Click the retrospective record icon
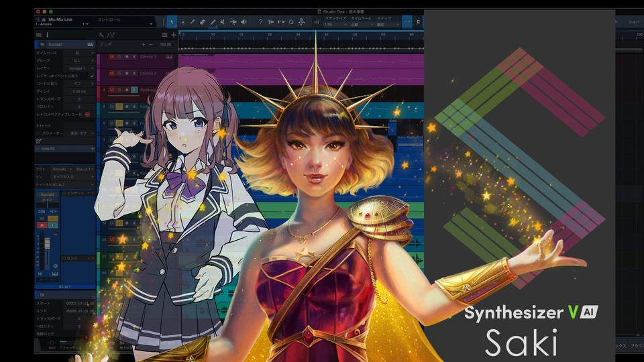 point(87,114)
